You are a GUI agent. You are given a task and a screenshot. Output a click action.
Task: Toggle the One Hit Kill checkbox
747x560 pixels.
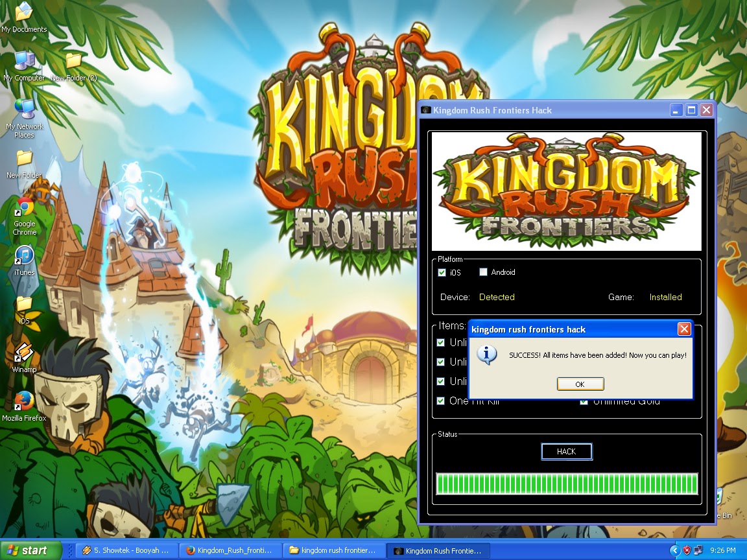441,401
